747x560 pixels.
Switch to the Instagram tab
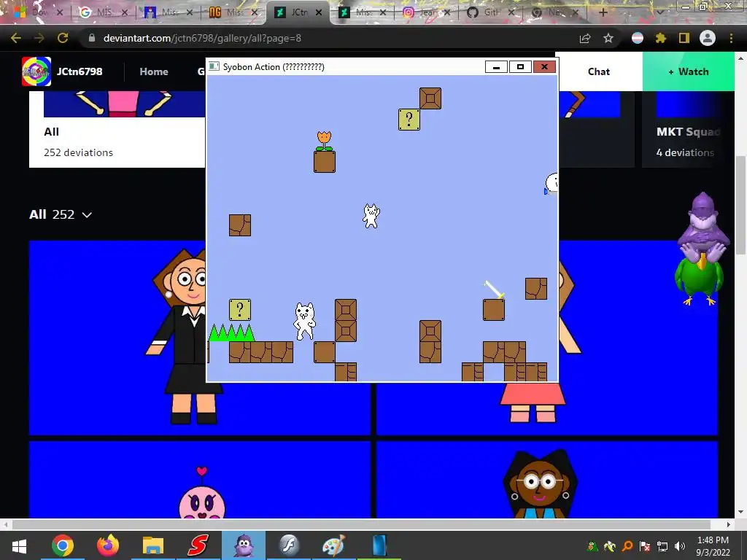pyautogui.click(x=426, y=12)
